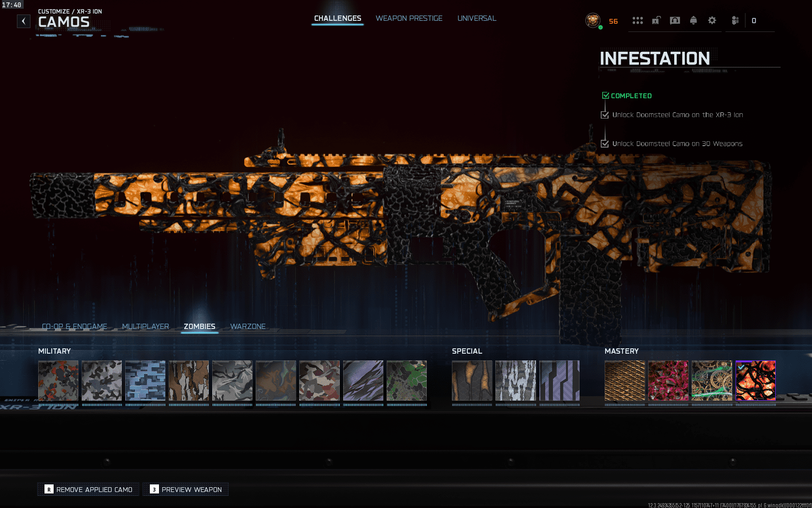Click the player profile emblem avatar
This screenshot has width=812, height=508.
pos(593,20)
